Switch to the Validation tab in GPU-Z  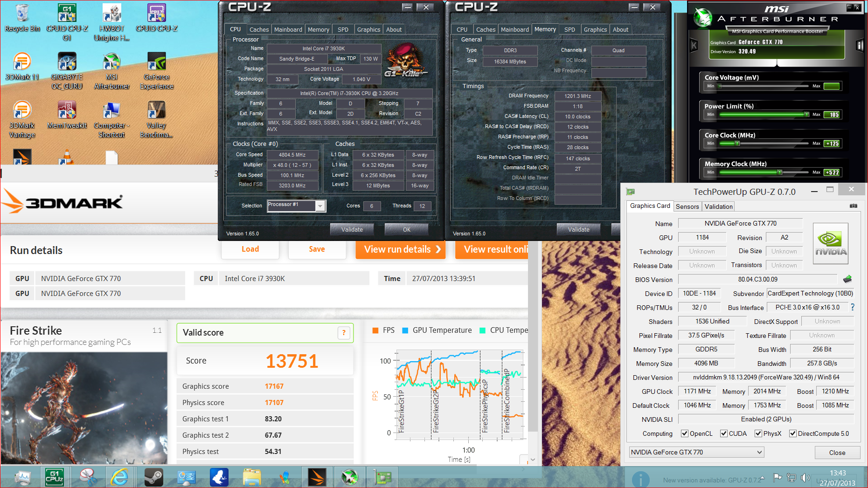[718, 206]
